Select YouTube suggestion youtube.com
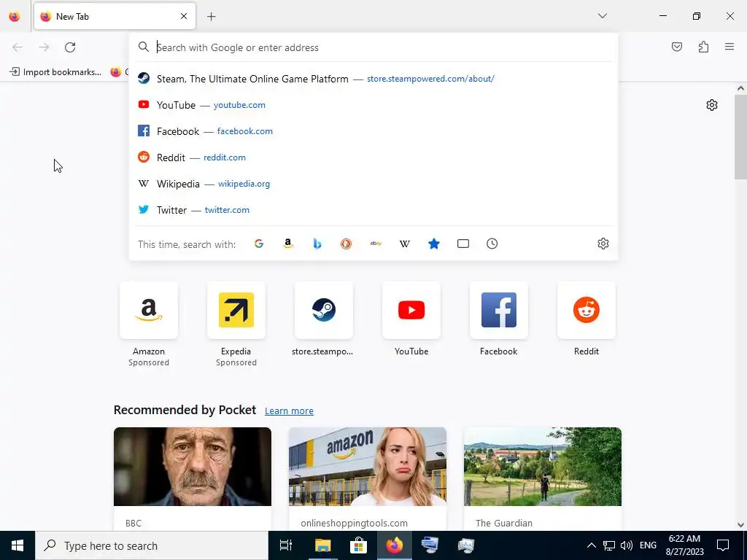The height and width of the screenshot is (560, 747). click(373, 105)
